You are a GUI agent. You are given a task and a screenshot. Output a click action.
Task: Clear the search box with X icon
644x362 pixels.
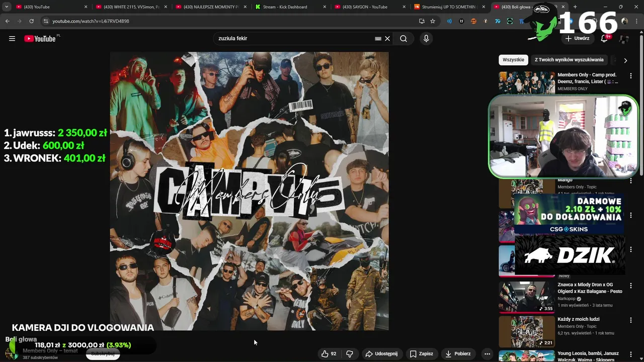point(387,39)
